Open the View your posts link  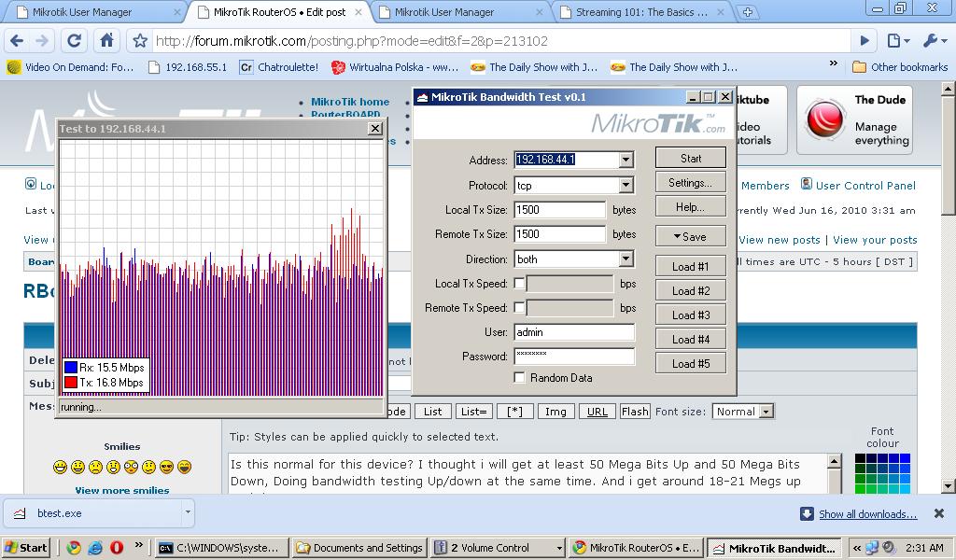[x=875, y=240]
